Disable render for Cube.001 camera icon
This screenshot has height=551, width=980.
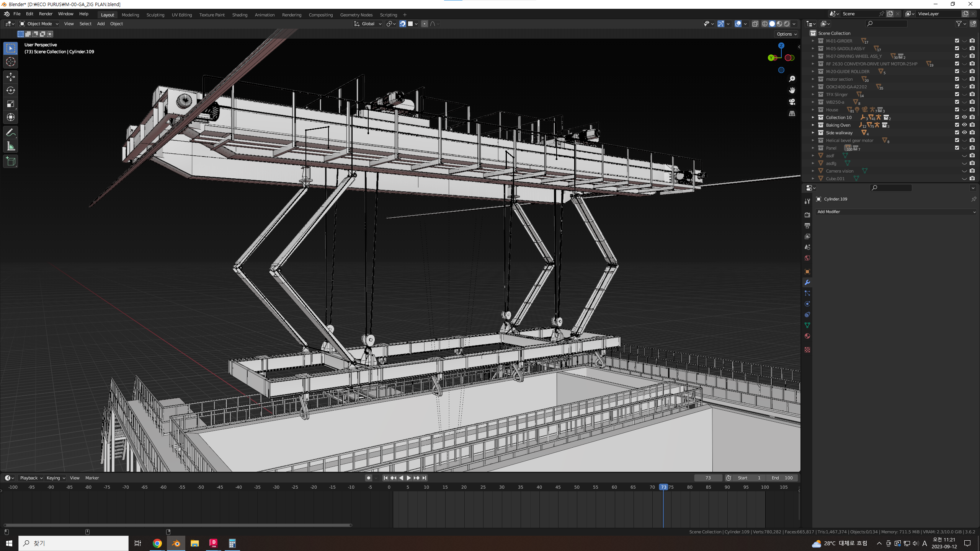click(x=972, y=179)
